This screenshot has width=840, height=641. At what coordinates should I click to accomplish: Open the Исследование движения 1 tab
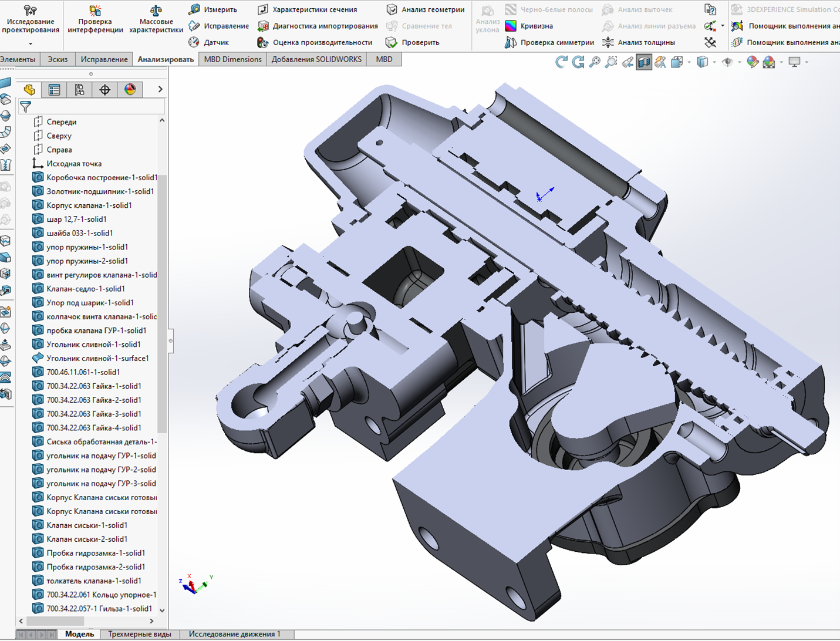(234, 634)
